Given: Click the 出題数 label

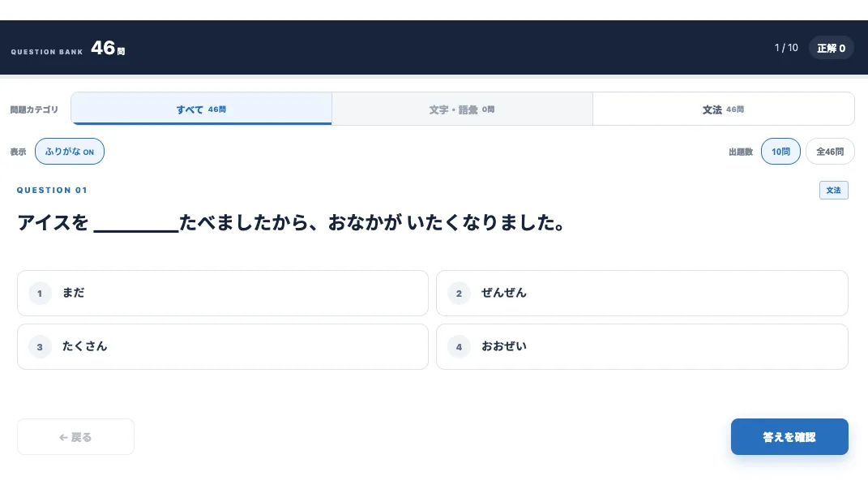Looking at the screenshot, I should (x=741, y=152).
